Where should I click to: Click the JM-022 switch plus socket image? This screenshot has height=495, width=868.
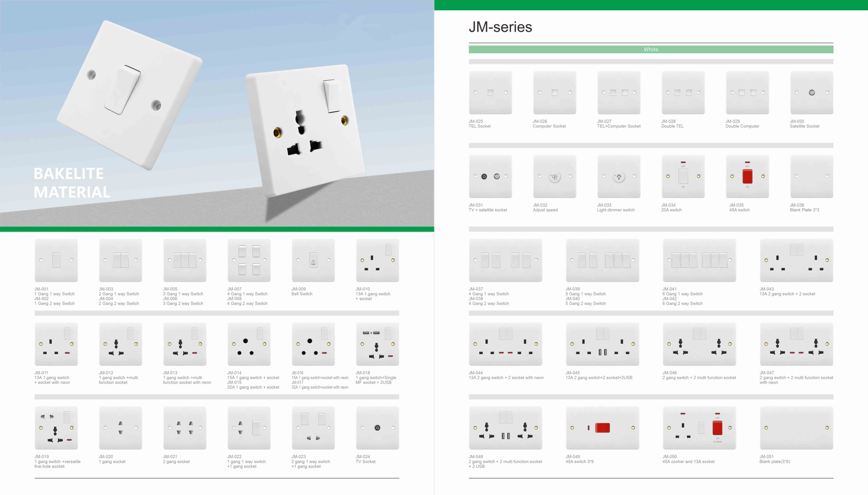(x=249, y=428)
